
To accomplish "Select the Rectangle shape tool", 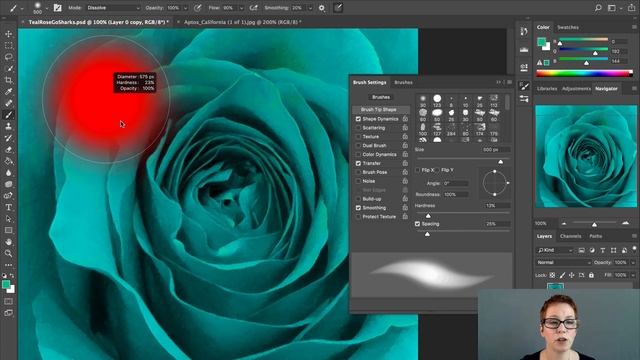I will (9, 230).
